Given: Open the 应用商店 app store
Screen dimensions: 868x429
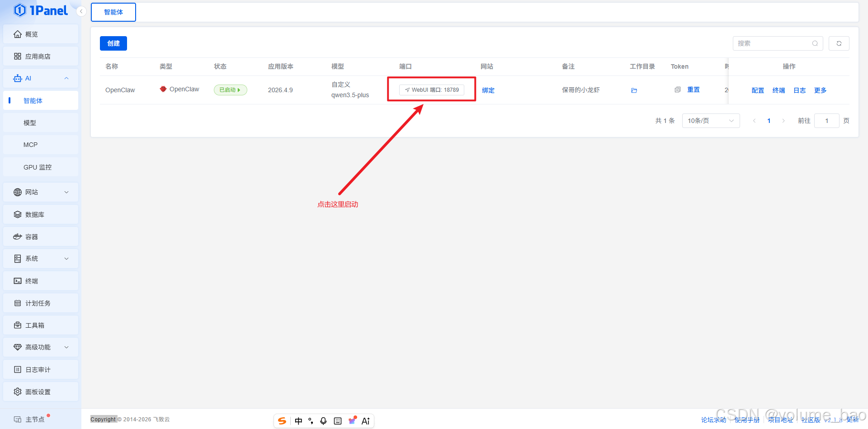Looking at the screenshot, I should pyautogui.click(x=41, y=57).
